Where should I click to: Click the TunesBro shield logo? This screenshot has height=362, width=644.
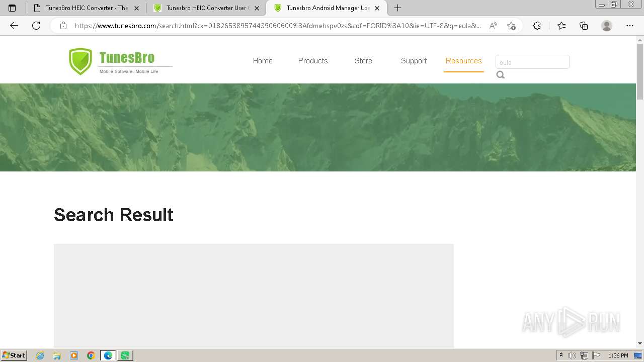[x=80, y=61]
